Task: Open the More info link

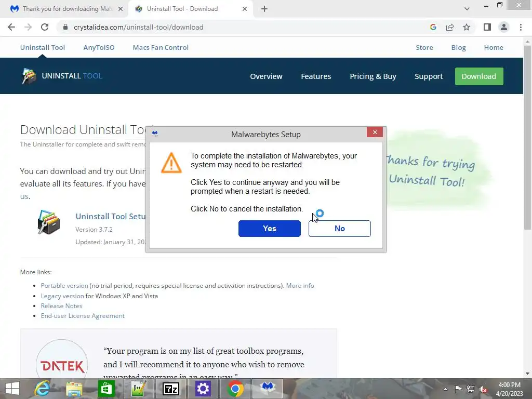Action: coord(300,286)
